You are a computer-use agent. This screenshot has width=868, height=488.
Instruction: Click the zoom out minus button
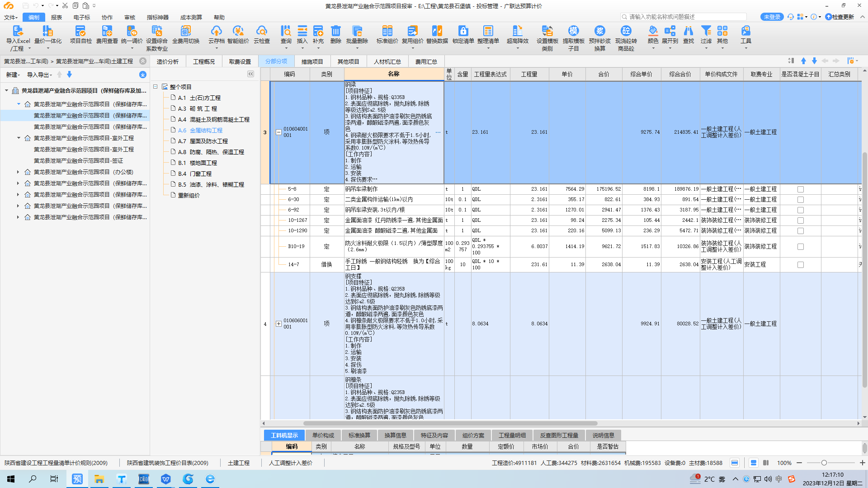[799, 463]
